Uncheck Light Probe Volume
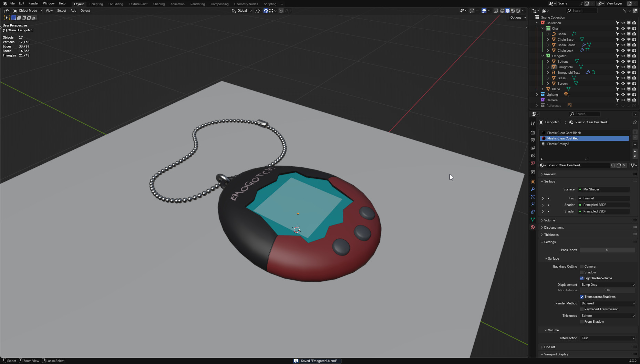The width and height of the screenshot is (640, 364). pyautogui.click(x=582, y=278)
